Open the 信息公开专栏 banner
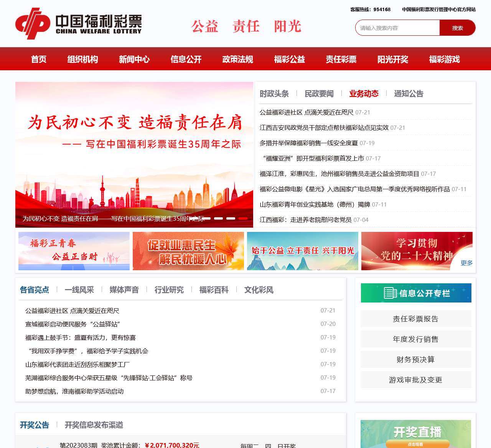The image size is (491, 448). pos(416,293)
